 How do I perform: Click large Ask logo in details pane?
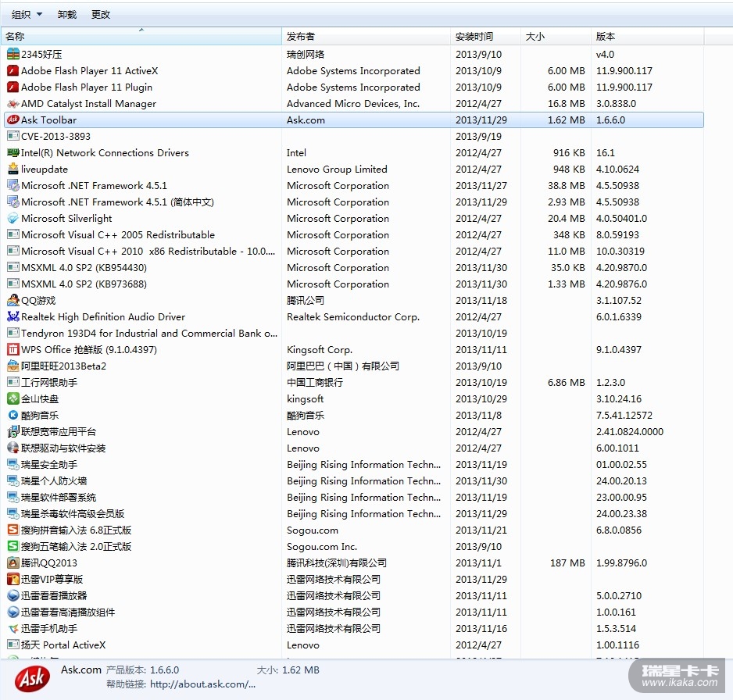coord(32,678)
